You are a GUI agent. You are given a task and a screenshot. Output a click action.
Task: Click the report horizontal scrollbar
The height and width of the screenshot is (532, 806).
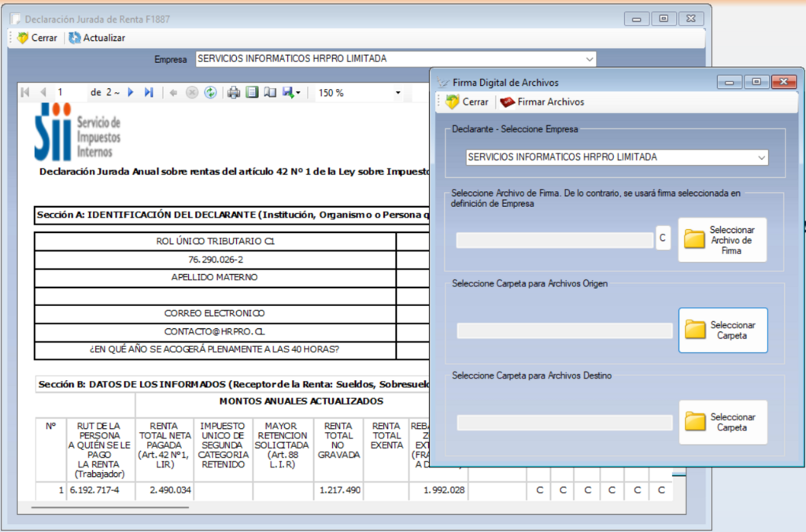click(110, 508)
